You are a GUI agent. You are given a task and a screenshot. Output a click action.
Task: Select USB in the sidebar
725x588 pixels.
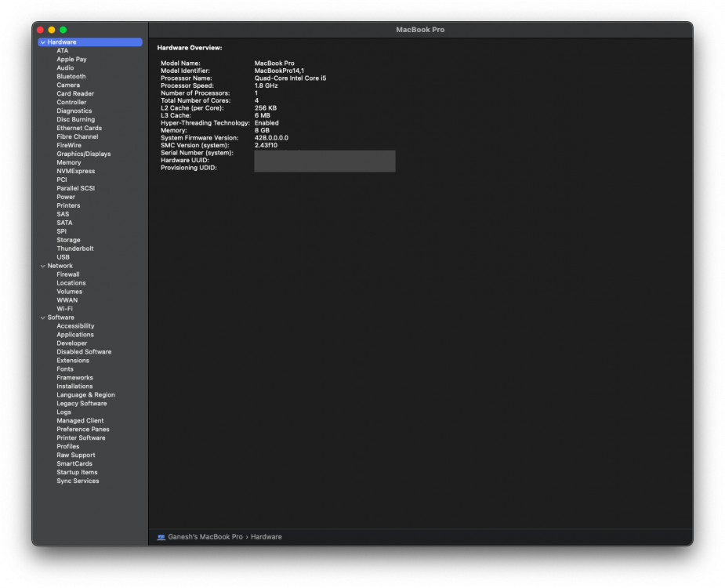point(63,257)
